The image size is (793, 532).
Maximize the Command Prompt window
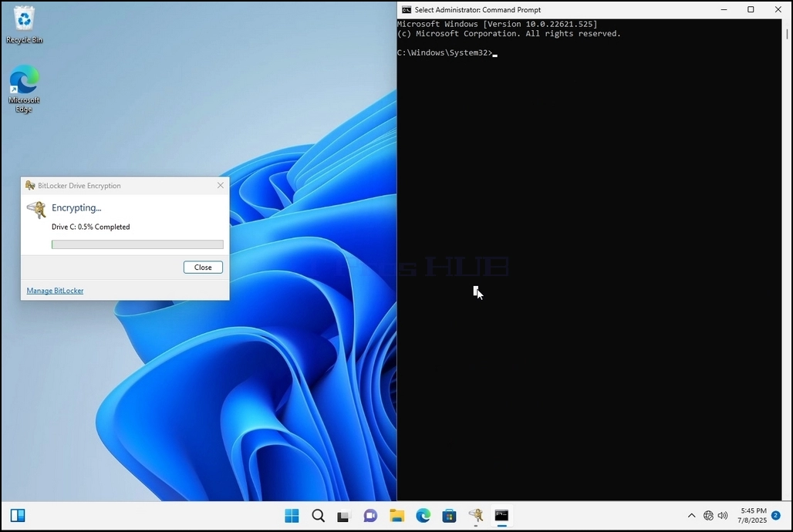coord(751,9)
